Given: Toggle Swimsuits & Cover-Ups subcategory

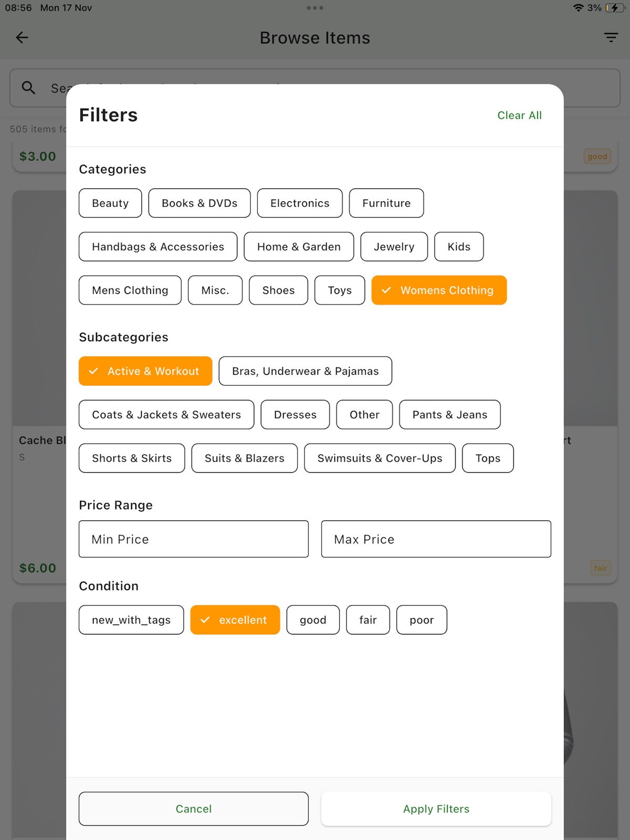Looking at the screenshot, I should coord(380,458).
